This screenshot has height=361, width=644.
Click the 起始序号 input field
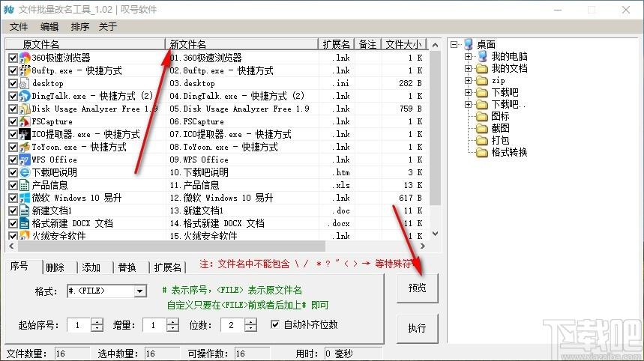click(x=79, y=325)
